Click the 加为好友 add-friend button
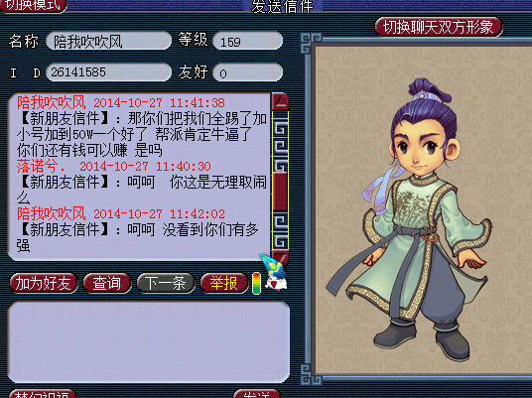 coord(43,283)
